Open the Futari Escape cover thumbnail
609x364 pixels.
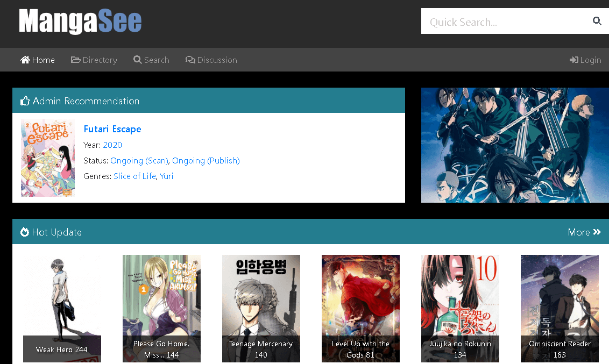click(x=48, y=158)
